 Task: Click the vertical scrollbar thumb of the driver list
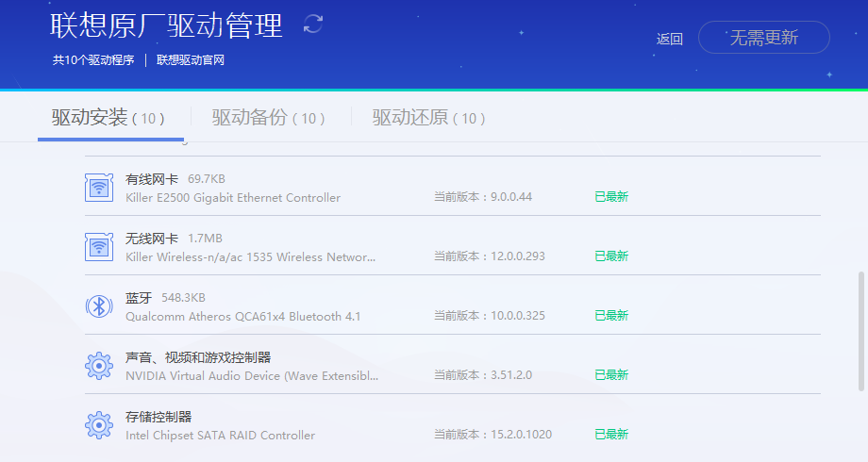coord(860,332)
